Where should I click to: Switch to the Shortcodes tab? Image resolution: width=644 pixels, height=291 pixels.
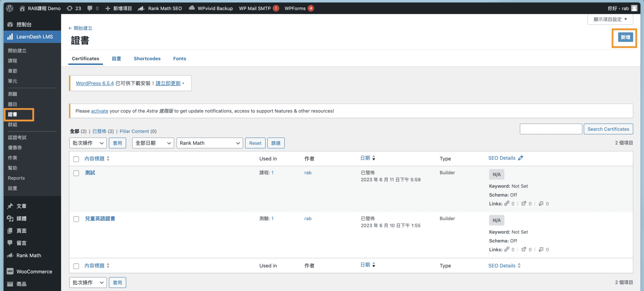pos(147,59)
